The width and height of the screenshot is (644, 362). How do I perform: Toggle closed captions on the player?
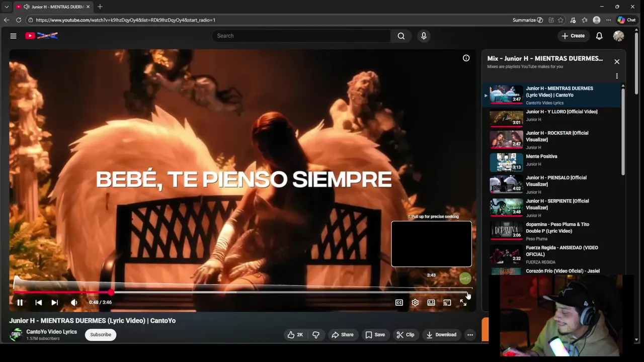pyautogui.click(x=399, y=303)
